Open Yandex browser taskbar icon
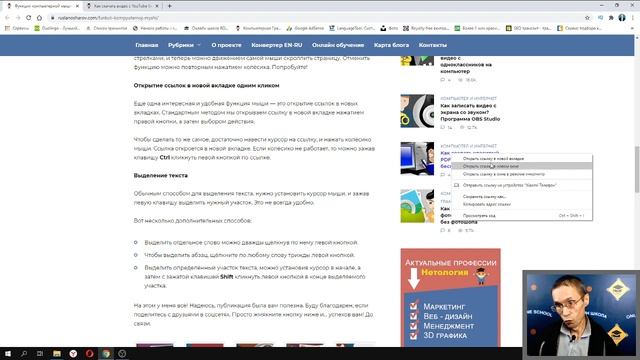Screen dimensions: 640x360 point(73,353)
